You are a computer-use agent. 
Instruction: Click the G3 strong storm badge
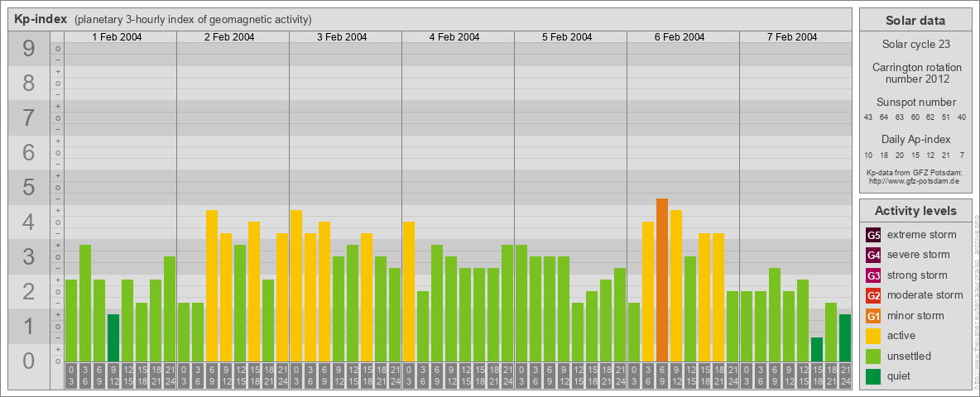tap(873, 275)
